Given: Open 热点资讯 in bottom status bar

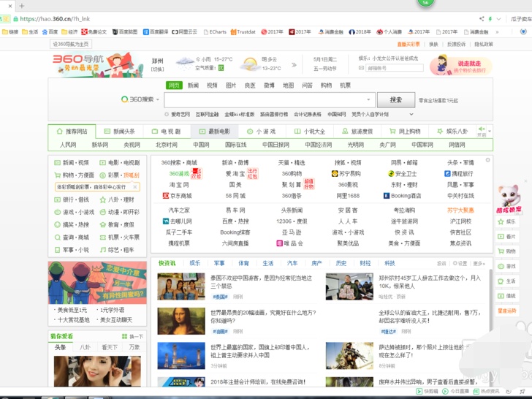Looking at the screenshot, I should (486, 391).
